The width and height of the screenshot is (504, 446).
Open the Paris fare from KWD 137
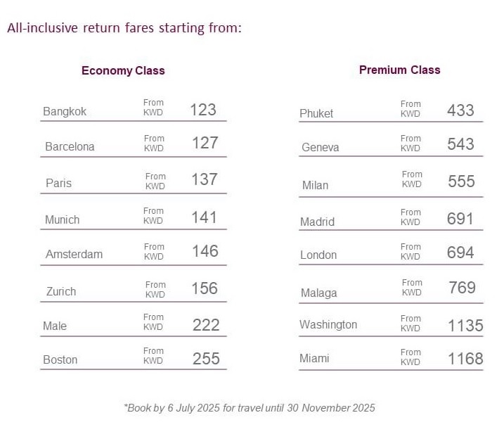pos(134,180)
